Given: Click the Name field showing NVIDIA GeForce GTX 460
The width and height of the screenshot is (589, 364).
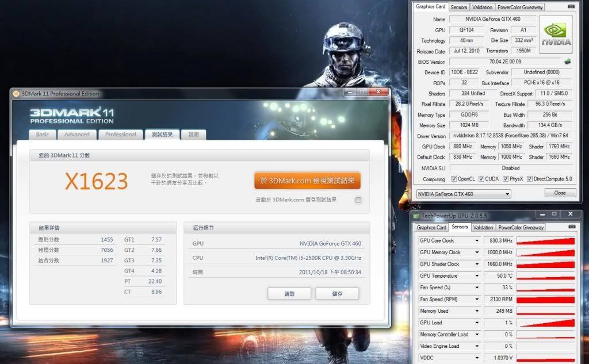Looking at the screenshot, I should (x=492, y=19).
